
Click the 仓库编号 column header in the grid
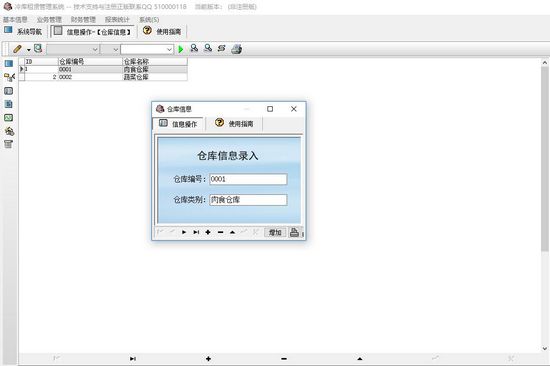click(90, 62)
